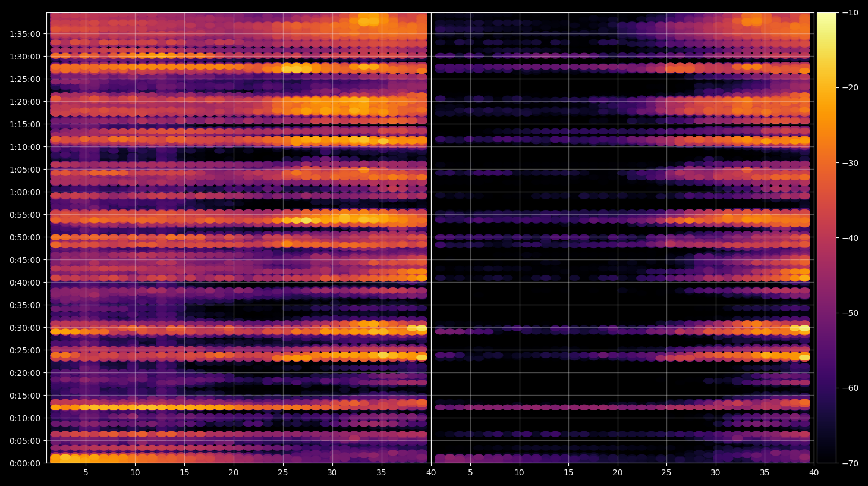Click x-axis label 25 of right heatmap
Viewport: 868px width, 486px height.
coord(666,473)
